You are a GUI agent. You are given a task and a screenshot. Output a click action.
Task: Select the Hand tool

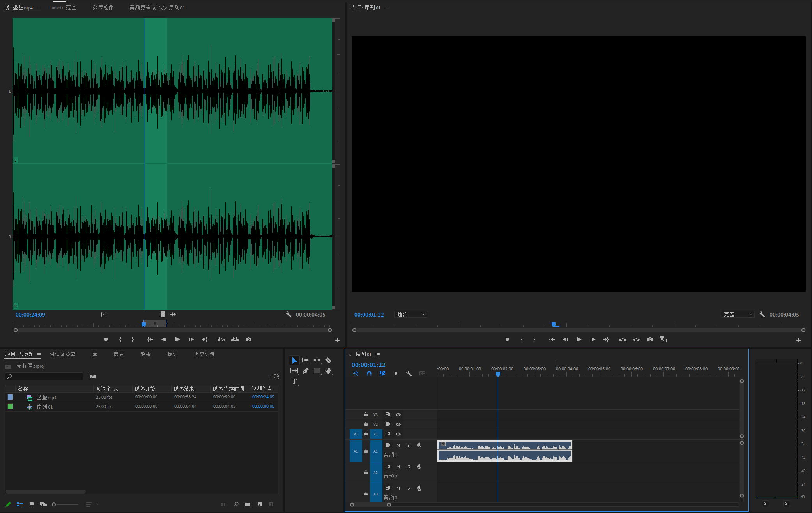click(x=328, y=371)
